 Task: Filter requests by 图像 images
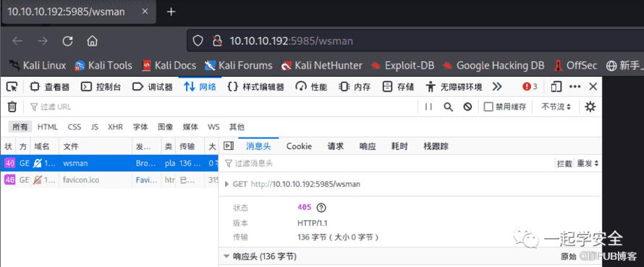[x=166, y=127]
